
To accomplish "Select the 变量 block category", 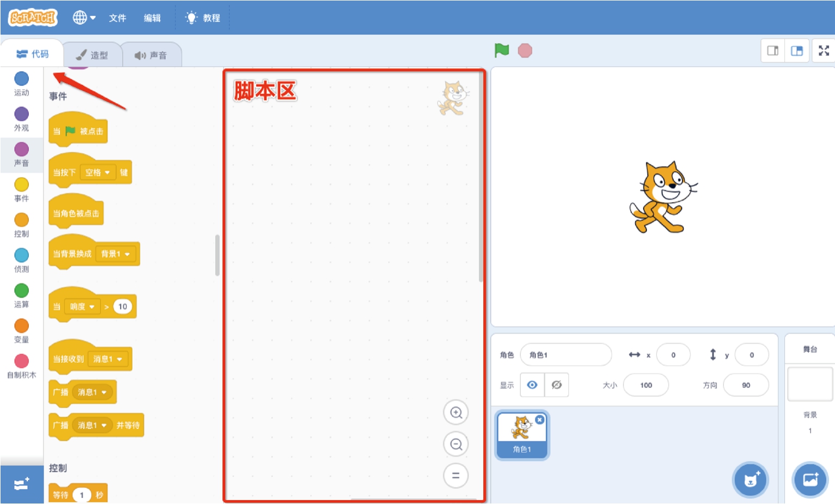I will click(22, 331).
